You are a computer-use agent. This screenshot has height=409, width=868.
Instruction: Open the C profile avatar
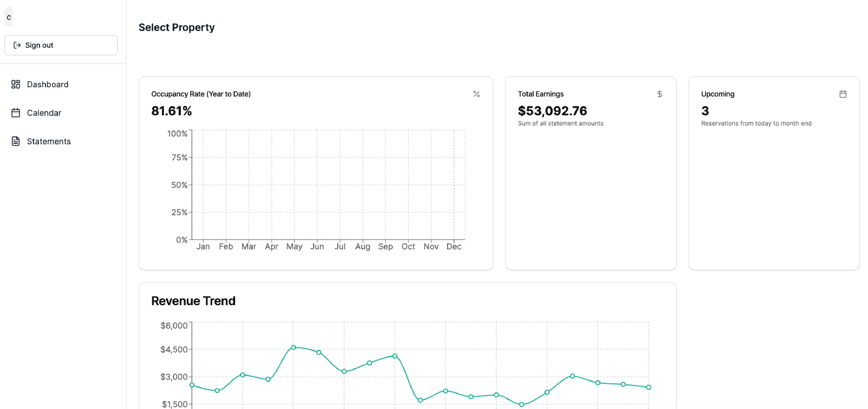point(9,17)
